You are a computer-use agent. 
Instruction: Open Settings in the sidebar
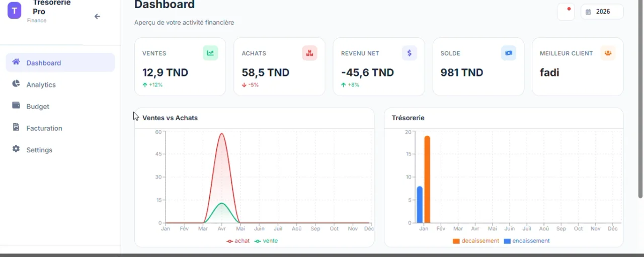60,150
